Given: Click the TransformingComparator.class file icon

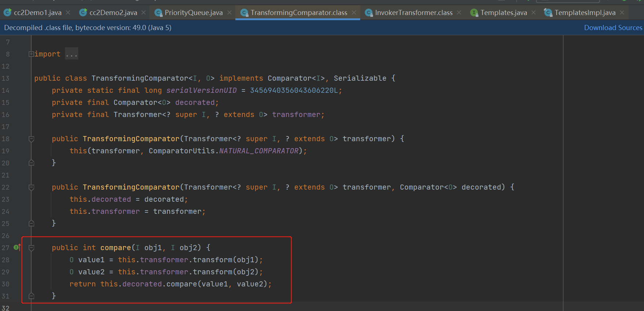Looking at the screenshot, I should point(244,13).
